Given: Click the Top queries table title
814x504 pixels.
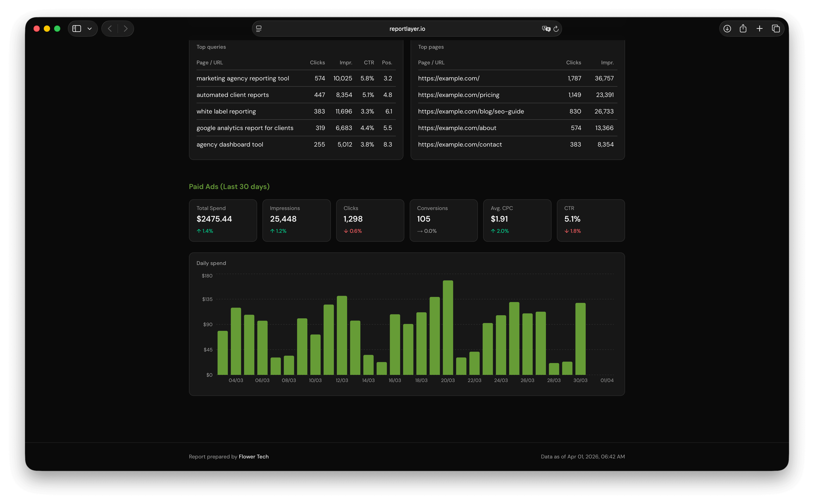Looking at the screenshot, I should click(x=211, y=47).
